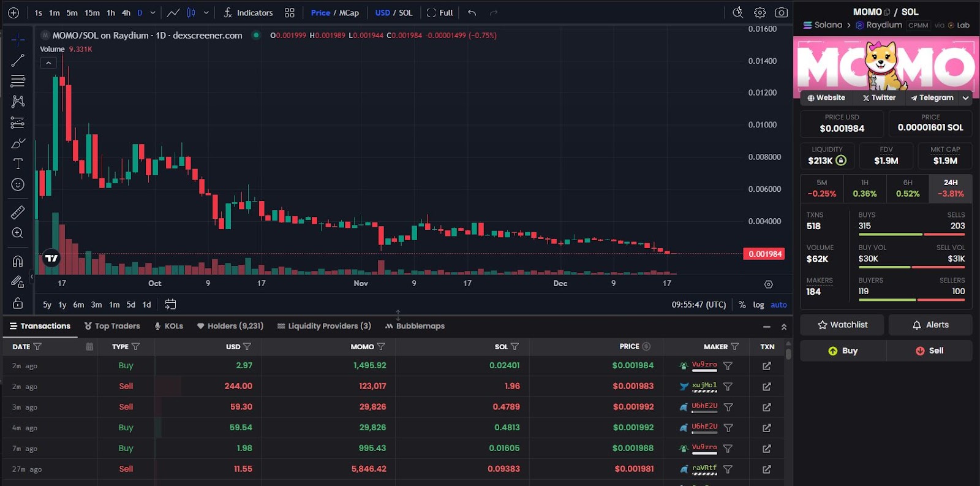Select the 24H price change stat
980x486 pixels.
(950, 188)
